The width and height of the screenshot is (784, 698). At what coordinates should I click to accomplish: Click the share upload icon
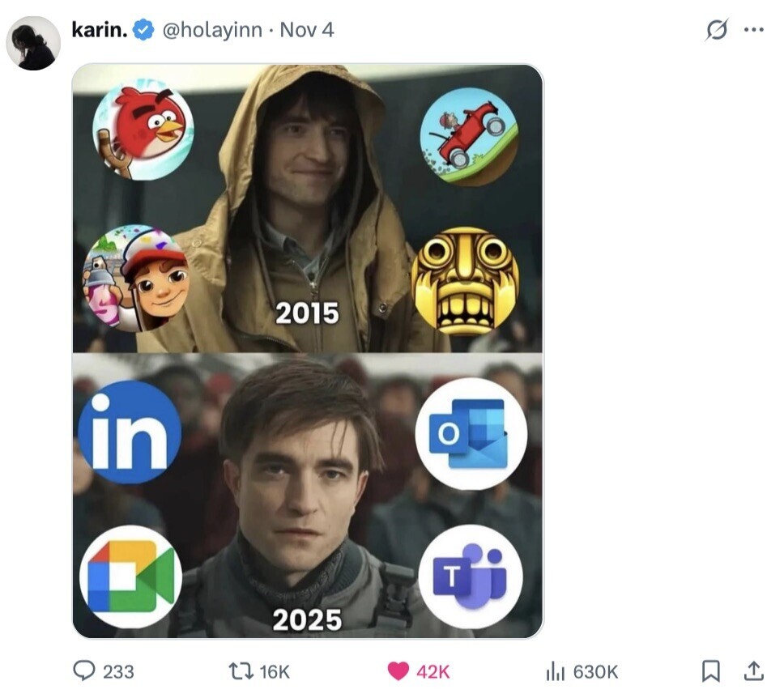pyautogui.click(x=753, y=670)
